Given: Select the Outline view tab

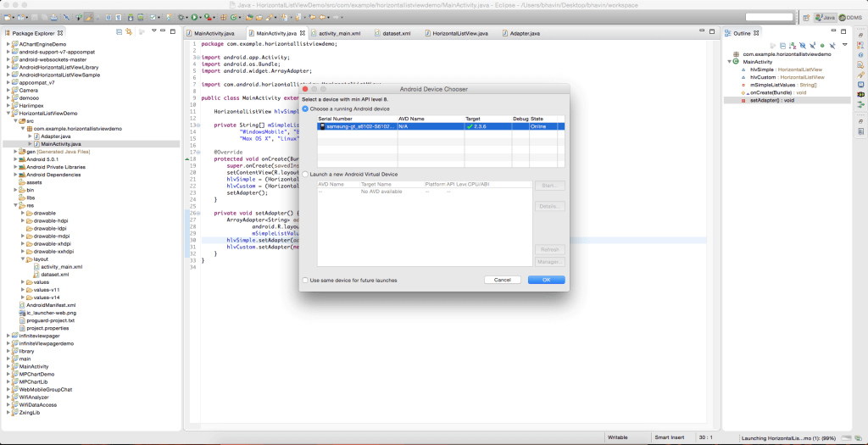Looking at the screenshot, I should tap(742, 33).
